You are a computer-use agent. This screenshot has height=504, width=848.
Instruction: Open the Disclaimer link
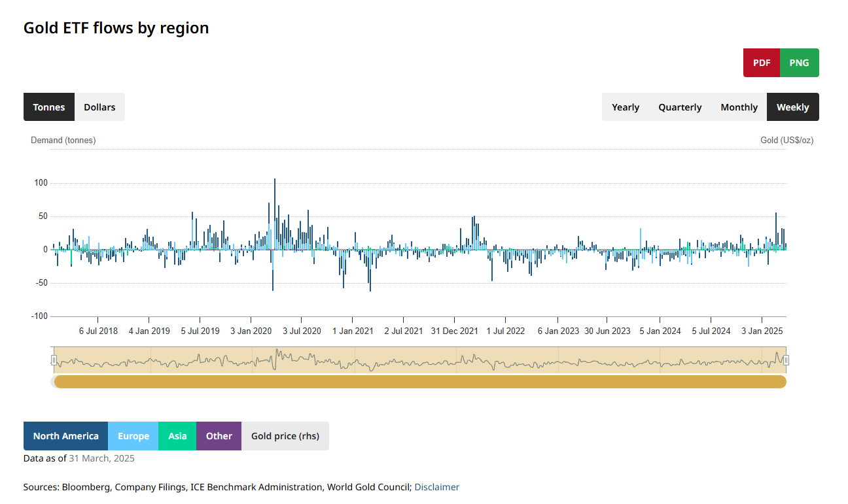click(x=436, y=487)
